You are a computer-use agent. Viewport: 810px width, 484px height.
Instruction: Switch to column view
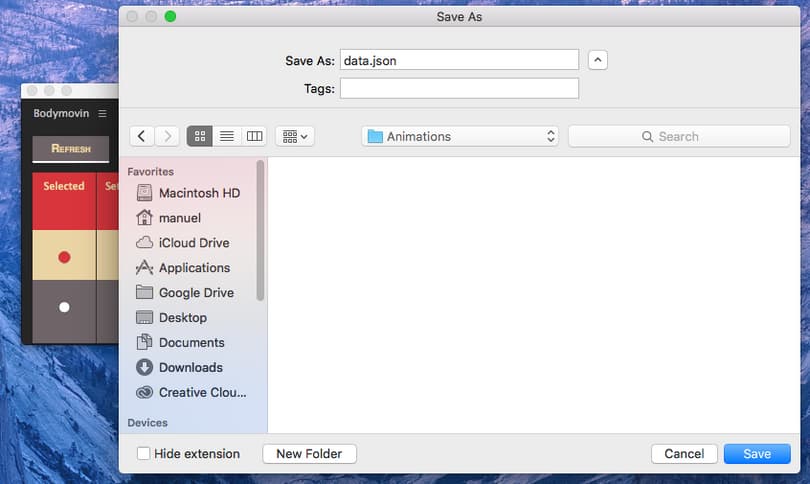click(x=254, y=136)
